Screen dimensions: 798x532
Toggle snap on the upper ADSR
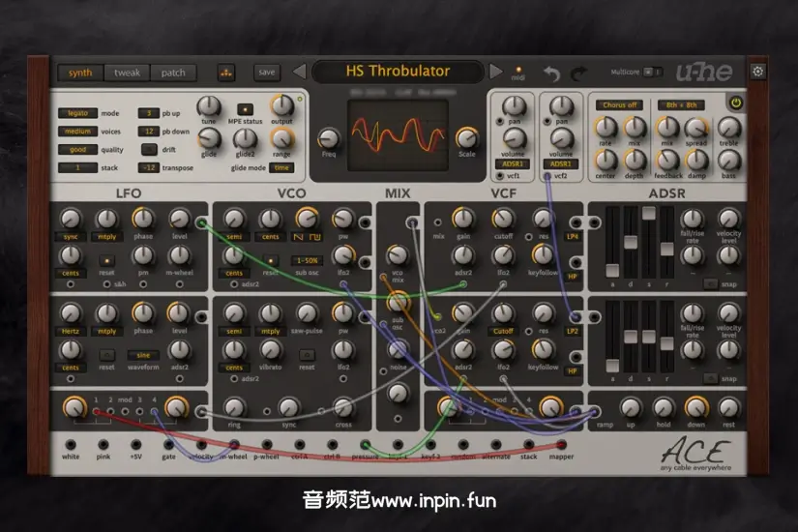click(x=711, y=284)
